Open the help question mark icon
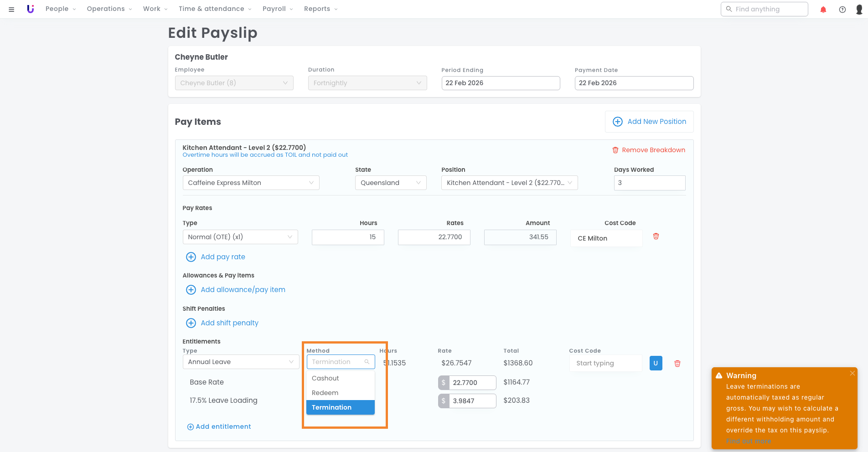Screen dimensions: 868x452 [842, 10]
